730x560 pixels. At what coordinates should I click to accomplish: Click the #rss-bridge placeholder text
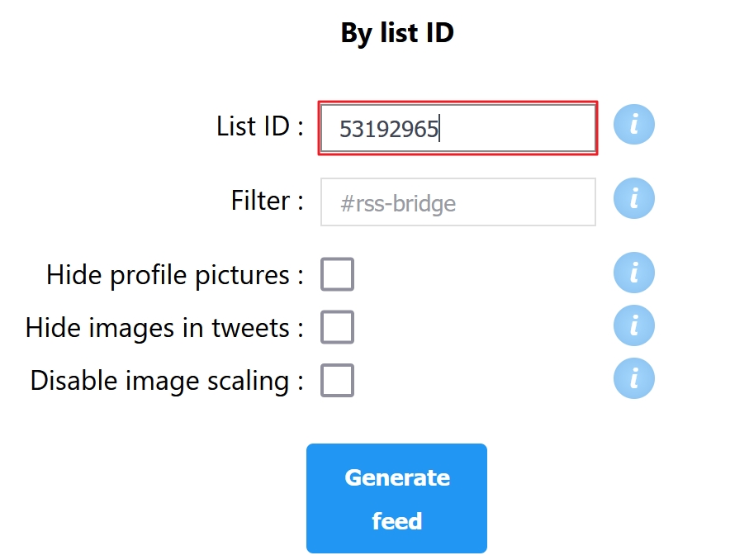[x=398, y=203]
